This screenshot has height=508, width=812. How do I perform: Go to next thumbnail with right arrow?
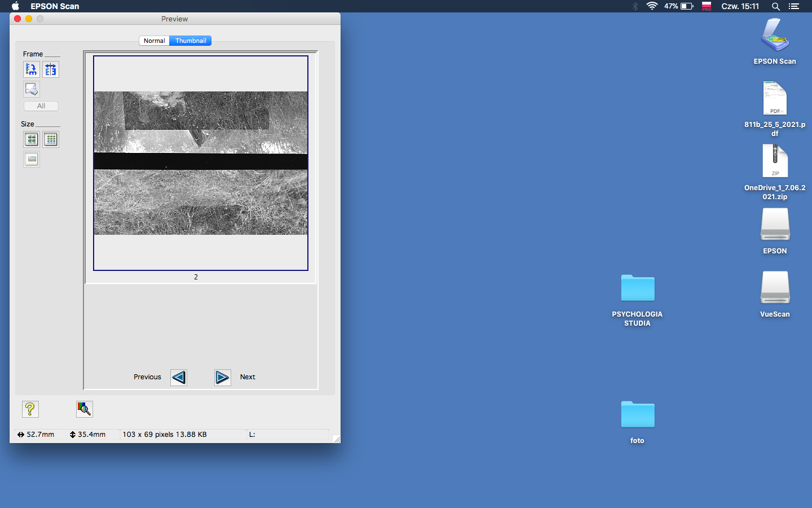(222, 377)
